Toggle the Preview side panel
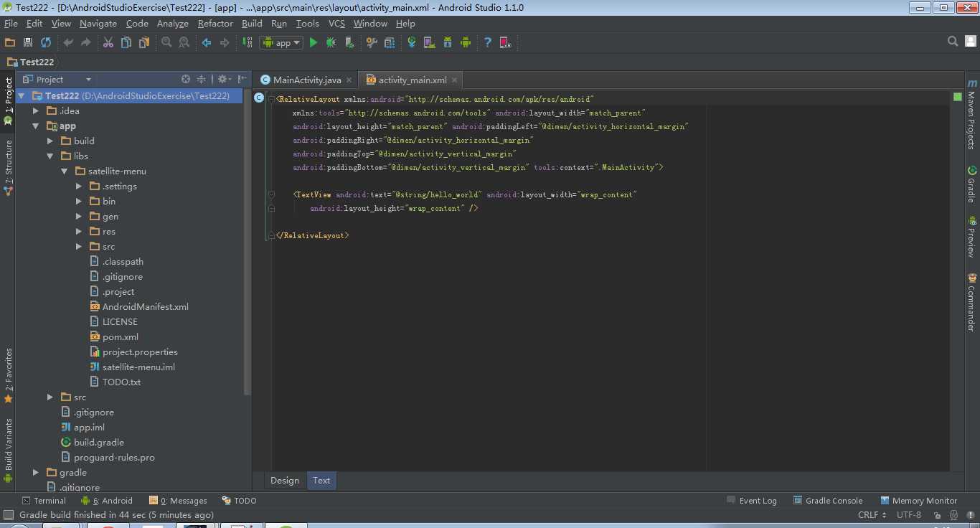980x528 pixels. tap(971, 237)
